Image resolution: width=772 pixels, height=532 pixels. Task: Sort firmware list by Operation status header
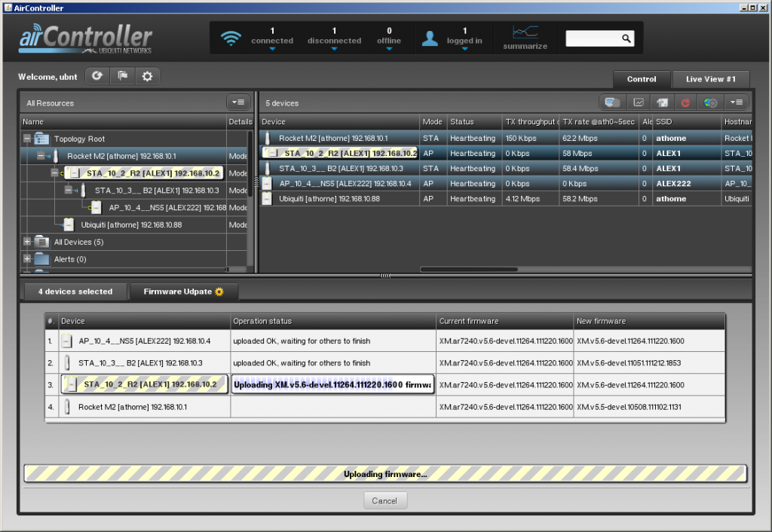click(332, 321)
